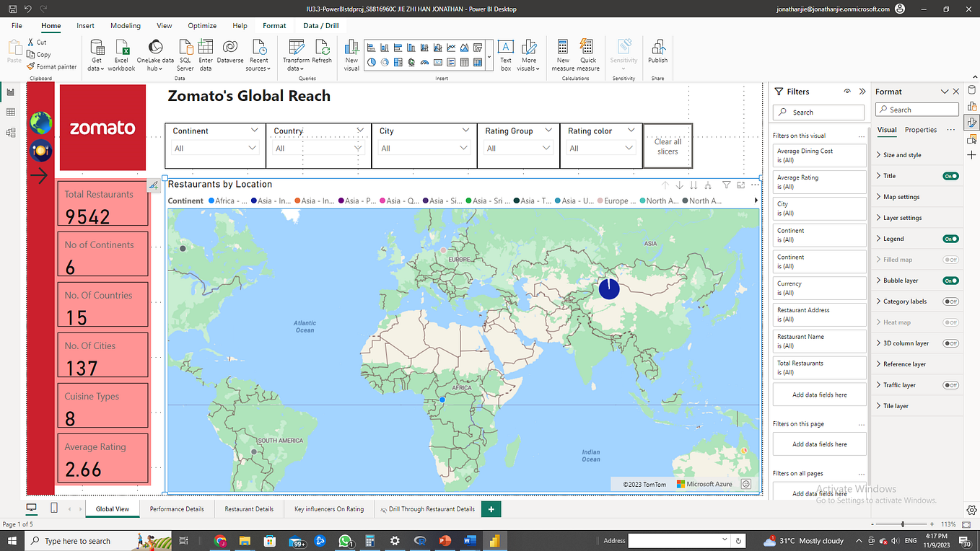Click the zoom slider in status bar

click(903, 524)
